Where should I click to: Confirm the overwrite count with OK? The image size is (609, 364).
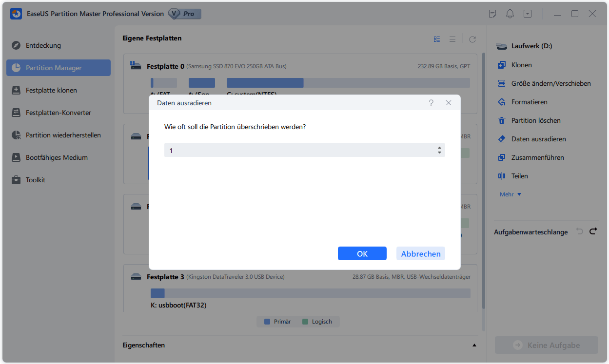[x=362, y=253]
